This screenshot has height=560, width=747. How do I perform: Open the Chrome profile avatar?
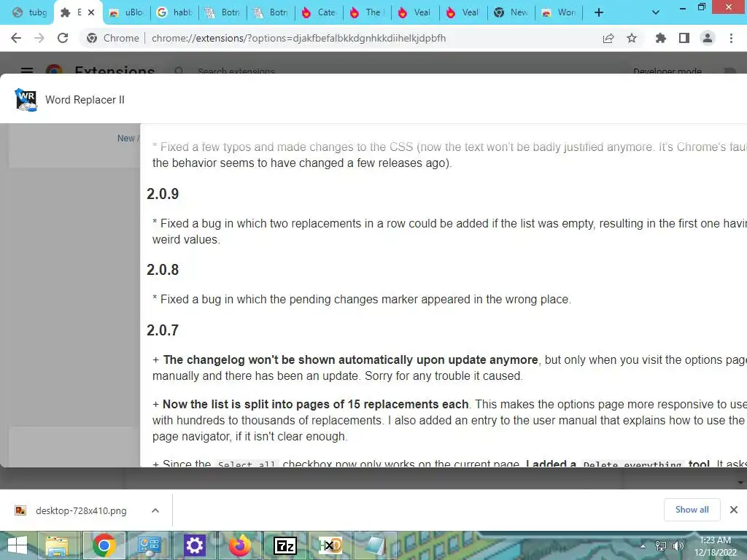click(x=708, y=38)
